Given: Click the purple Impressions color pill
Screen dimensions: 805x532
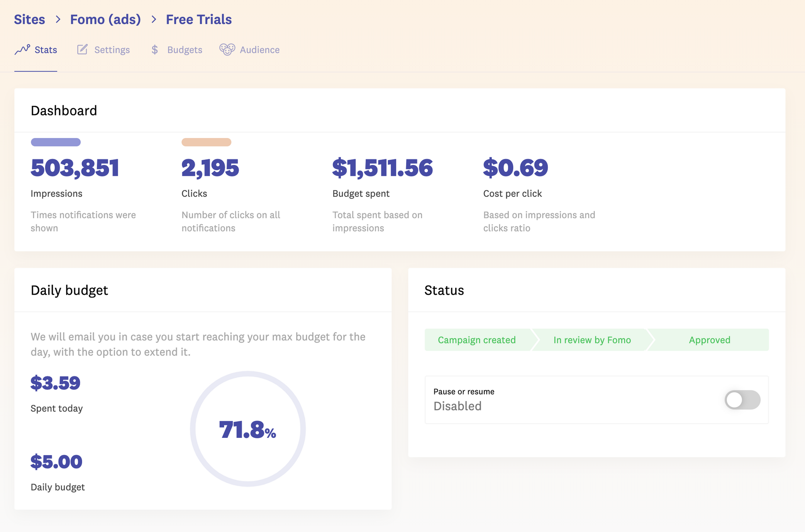Looking at the screenshot, I should click(56, 142).
